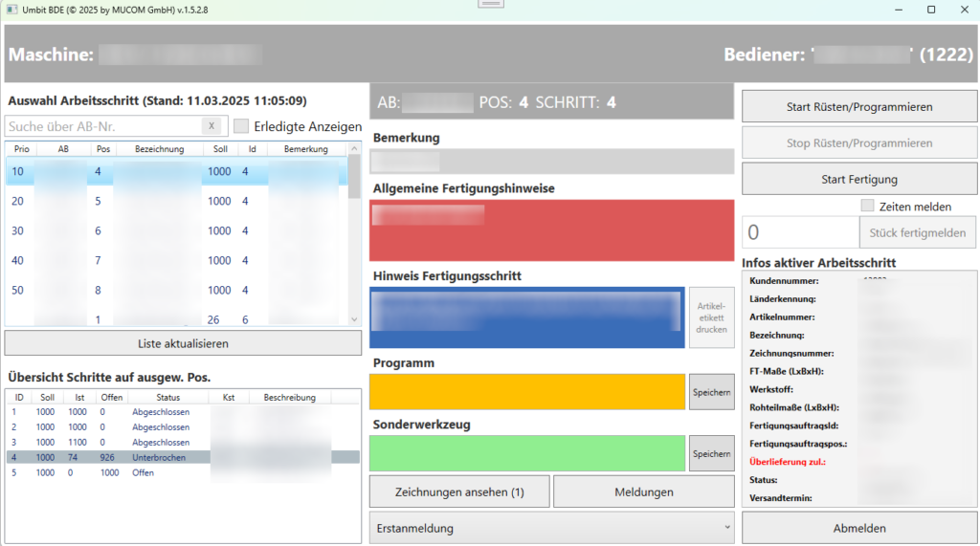Click the Suche über AB-Nr. search field
This screenshot has height=546, width=980.
click(103, 126)
